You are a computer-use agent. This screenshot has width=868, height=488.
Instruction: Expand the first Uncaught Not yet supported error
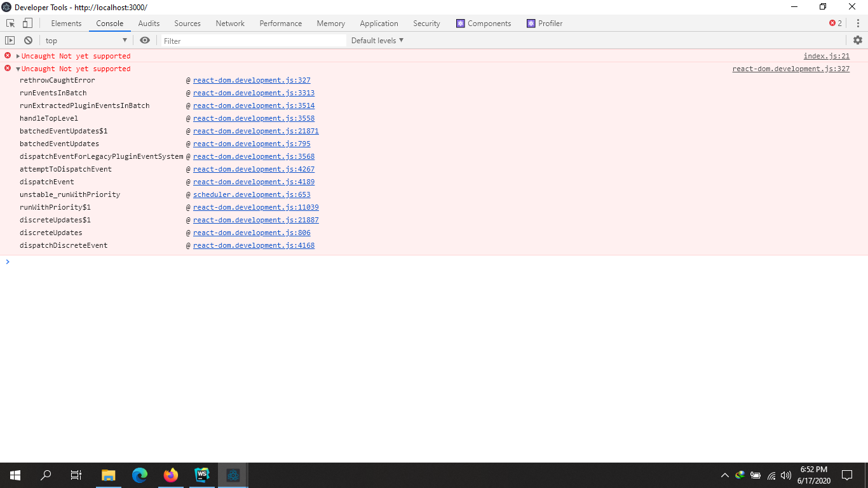point(18,56)
